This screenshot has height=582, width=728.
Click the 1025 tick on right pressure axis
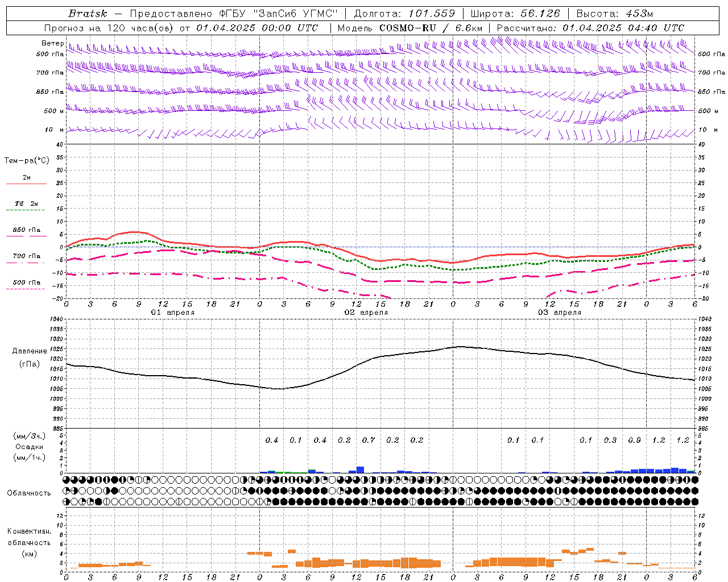coord(704,349)
